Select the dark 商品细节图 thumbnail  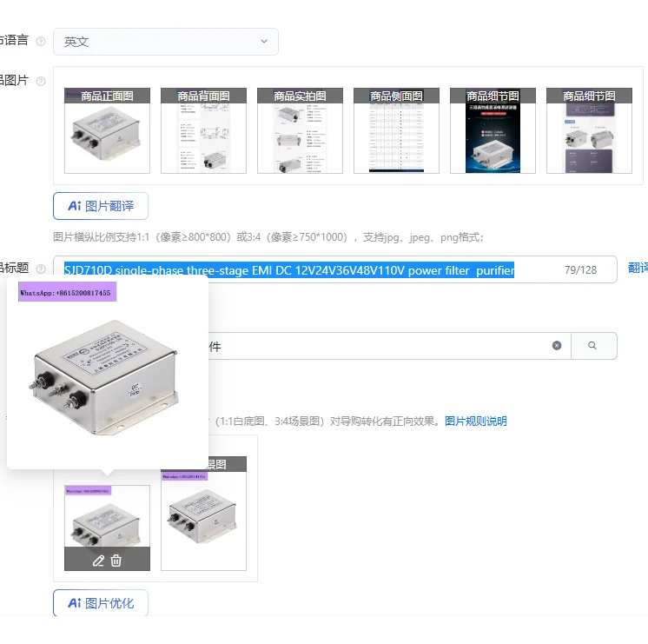(493, 130)
